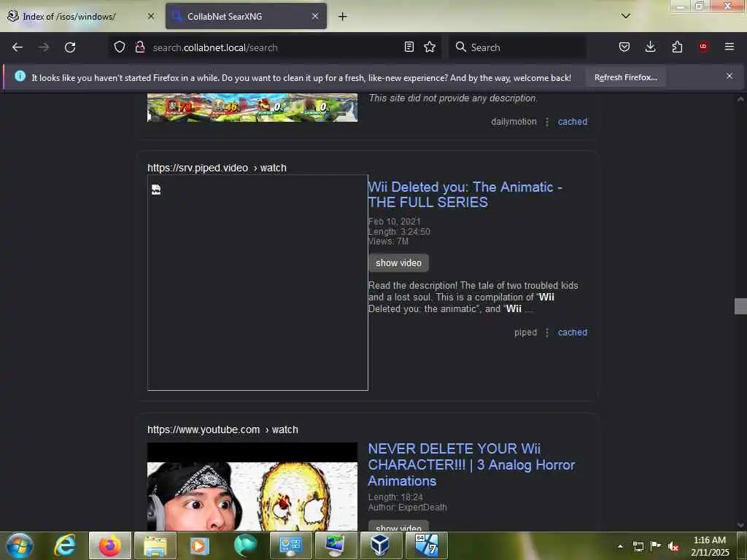Open the VirtualBox cube taskbar icon
Viewport: 747px width, 560px height.
coord(381,545)
